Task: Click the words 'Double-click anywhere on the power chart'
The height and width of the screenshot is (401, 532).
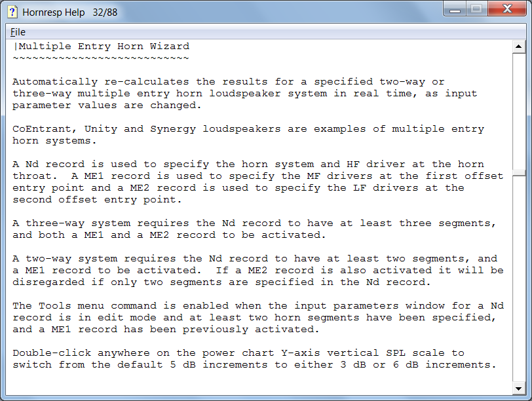Action: pos(143,353)
